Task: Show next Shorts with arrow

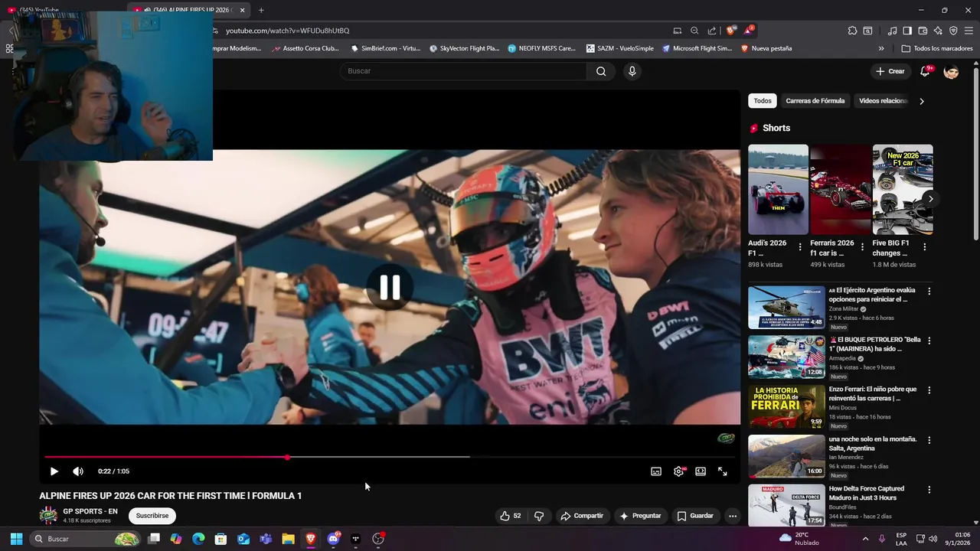Action: pyautogui.click(x=930, y=199)
